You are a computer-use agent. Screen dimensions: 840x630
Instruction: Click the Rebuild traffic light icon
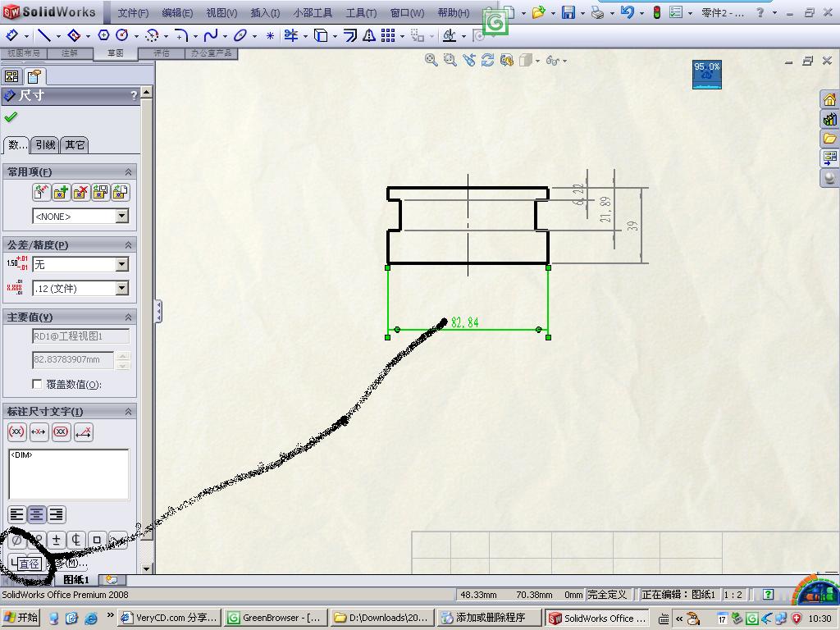[x=657, y=12]
